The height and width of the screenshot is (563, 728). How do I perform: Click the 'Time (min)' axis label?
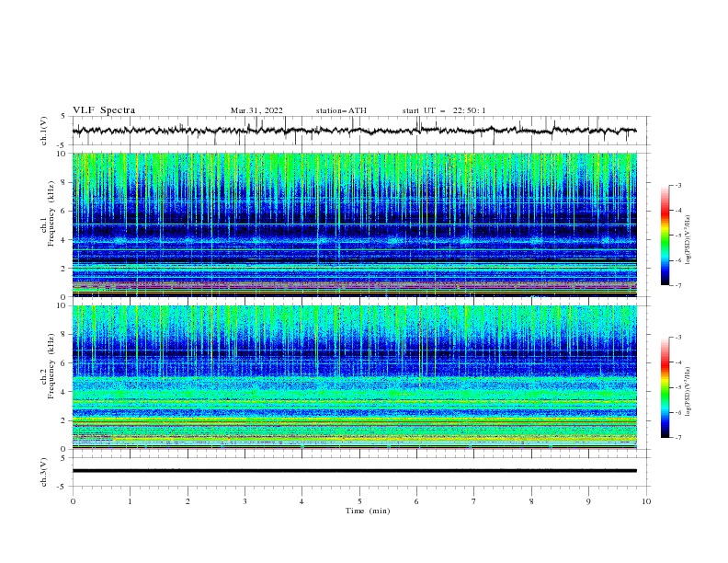[x=368, y=511]
